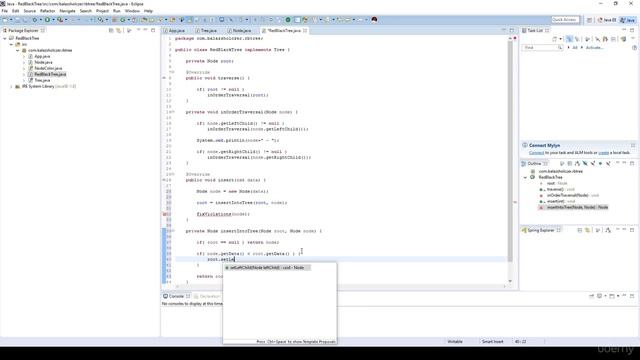The height and width of the screenshot is (360, 640).
Task: Click the editor vertical scrollbar
Action: click(510, 151)
